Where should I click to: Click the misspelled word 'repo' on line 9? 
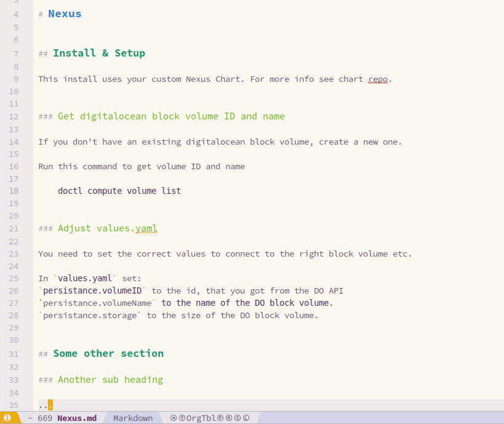click(x=378, y=79)
